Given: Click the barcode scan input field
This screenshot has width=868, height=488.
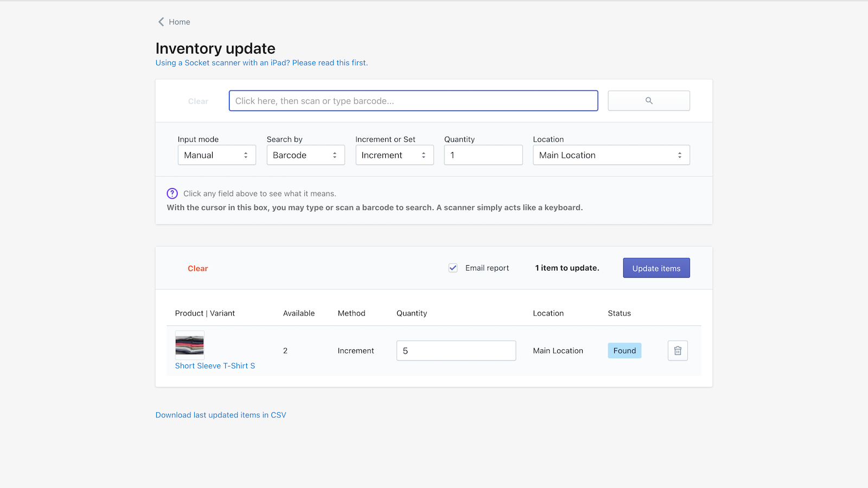Looking at the screenshot, I should pos(413,101).
